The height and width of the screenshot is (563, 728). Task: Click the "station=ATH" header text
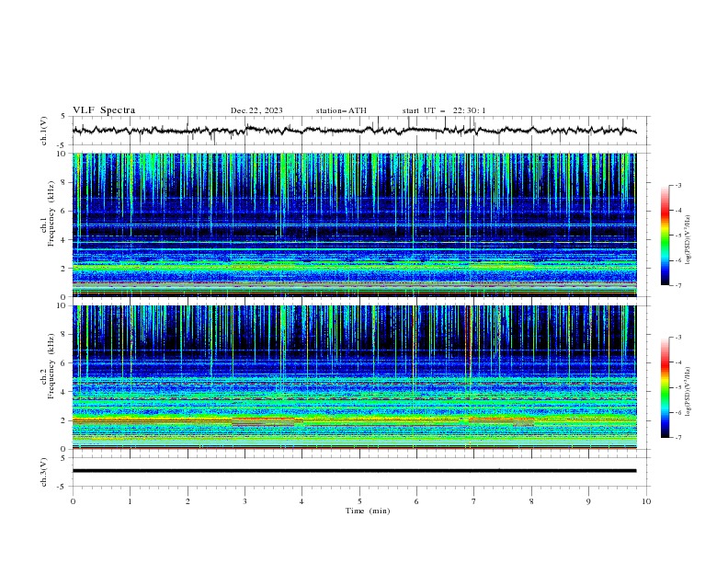(341, 110)
